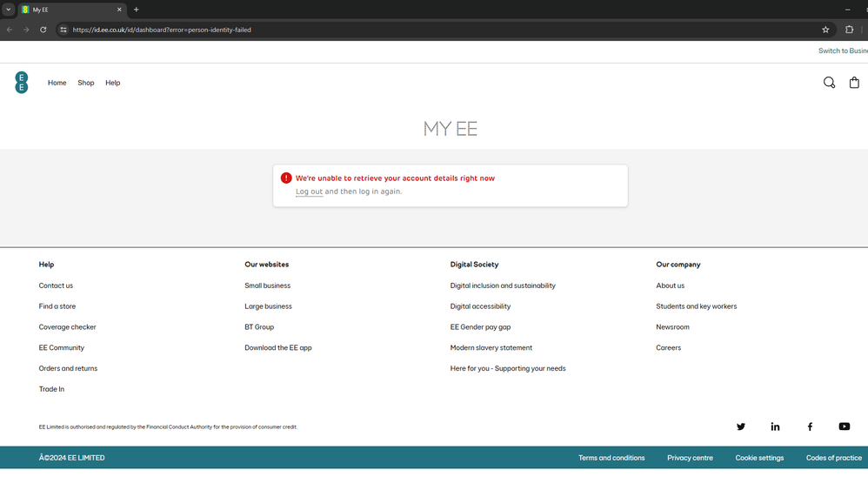The image size is (868, 497).
Task: Open EE Gender pay gap link
Action: coord(480,327)
